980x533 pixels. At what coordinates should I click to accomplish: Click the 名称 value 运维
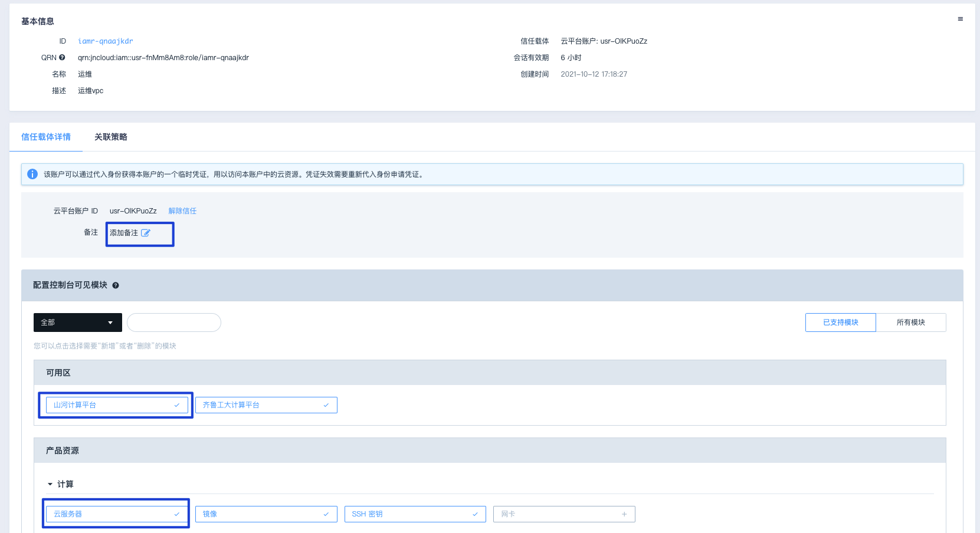(x=85, y=74)
